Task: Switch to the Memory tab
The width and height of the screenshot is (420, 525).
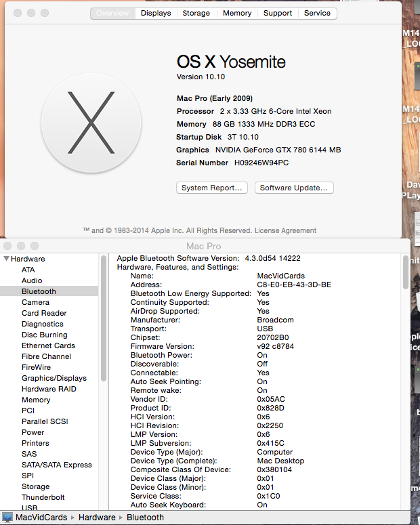Action: [x=237, y=13]
